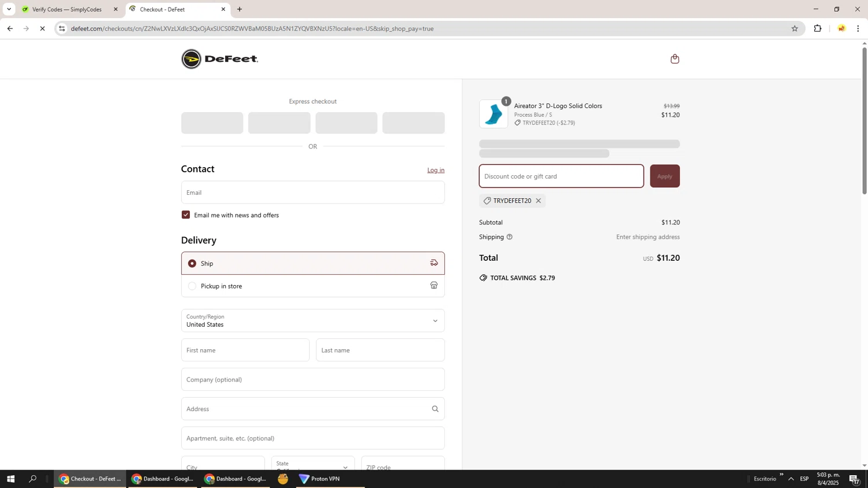
Task: Open Windows taskbar search
Action: pos(33,479)
